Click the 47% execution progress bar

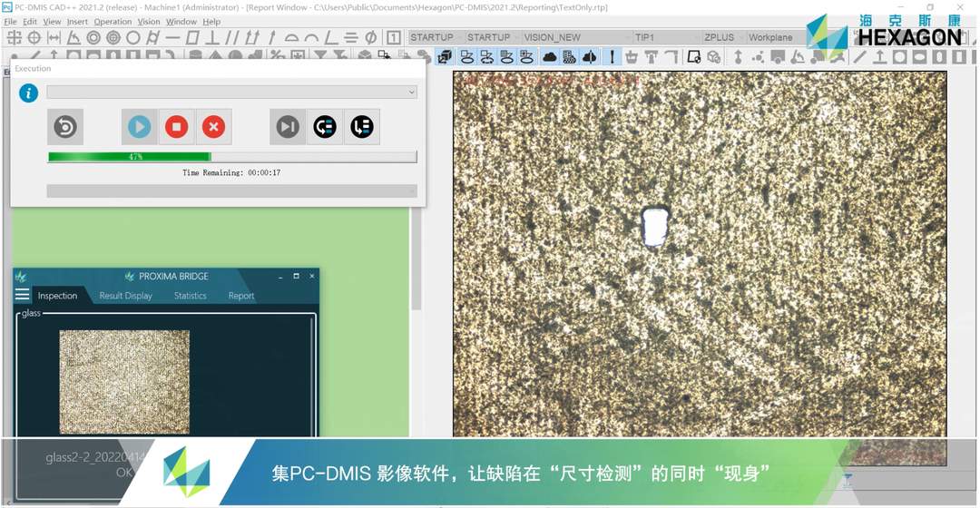point(232,157)
